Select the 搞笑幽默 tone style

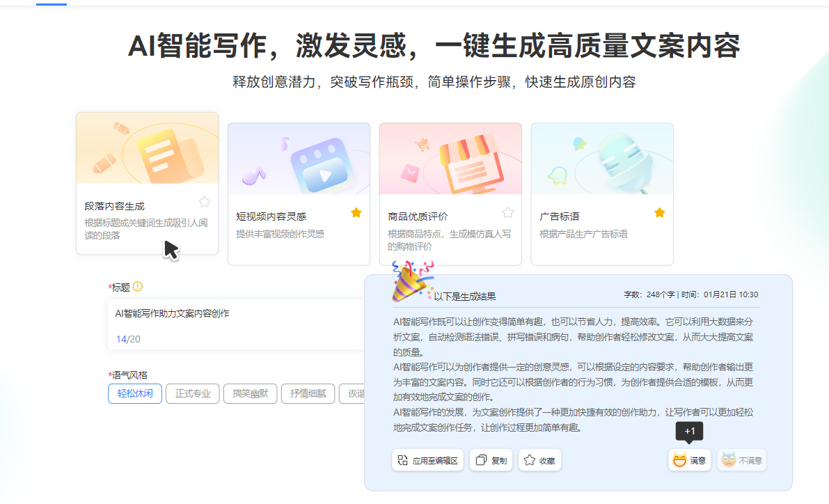click(250, 393)
